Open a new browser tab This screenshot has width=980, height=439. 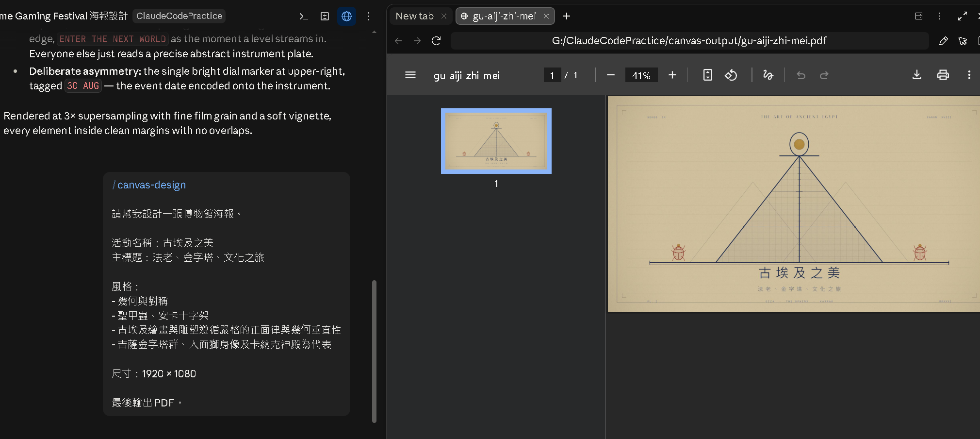pyautogui.click(x=566, y=16)
